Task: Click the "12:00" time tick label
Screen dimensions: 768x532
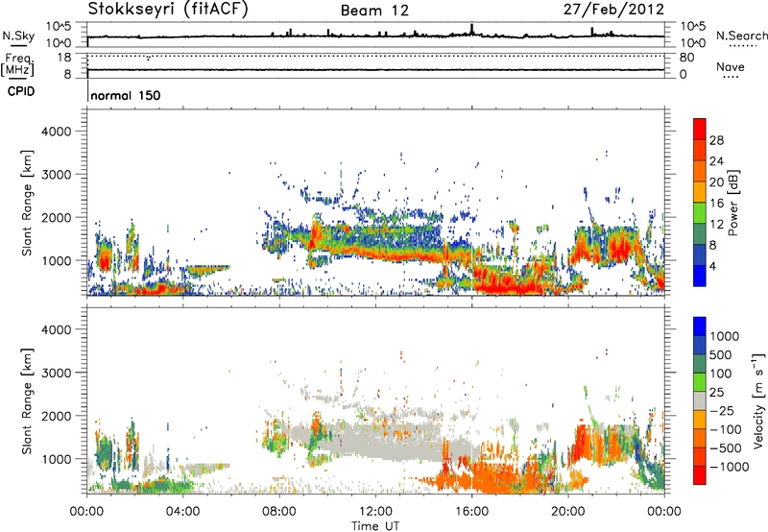Action: point(375,512)
